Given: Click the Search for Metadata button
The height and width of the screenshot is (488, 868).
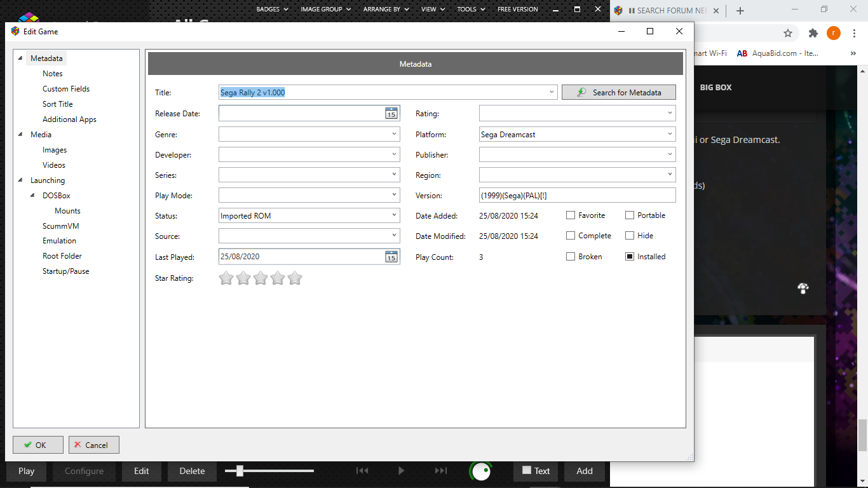Looking at the screenshot, I should [619, 92].
